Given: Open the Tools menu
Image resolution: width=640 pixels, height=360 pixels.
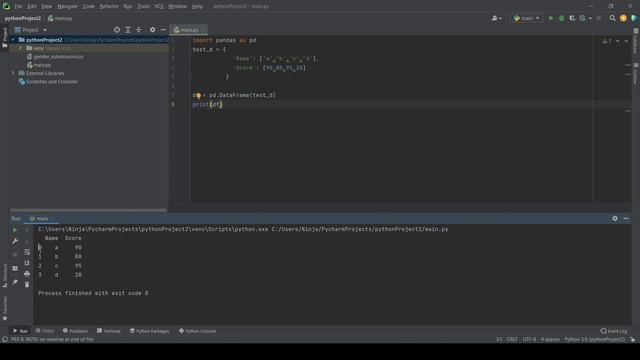Looking at the screenshot, I should pos(143,7).
